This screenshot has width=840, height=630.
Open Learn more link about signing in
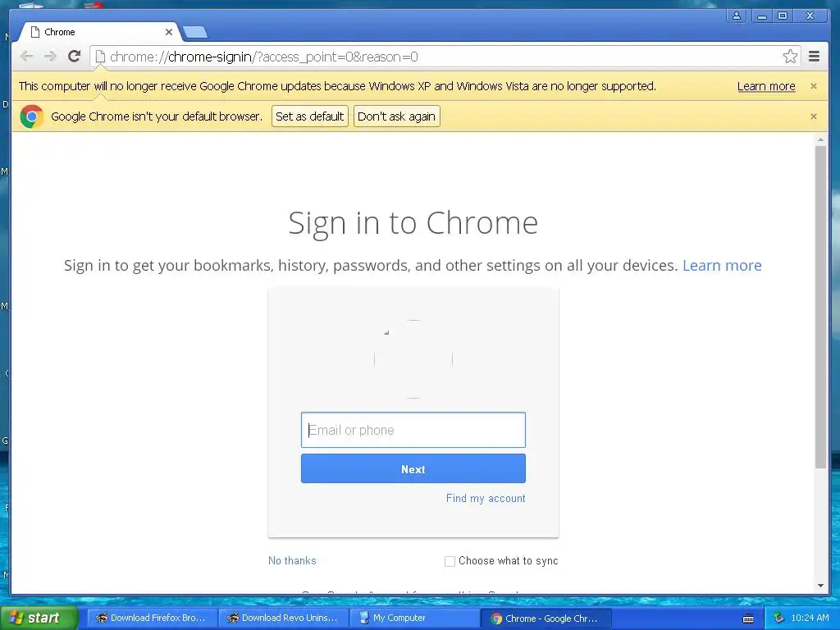point(722,265)
